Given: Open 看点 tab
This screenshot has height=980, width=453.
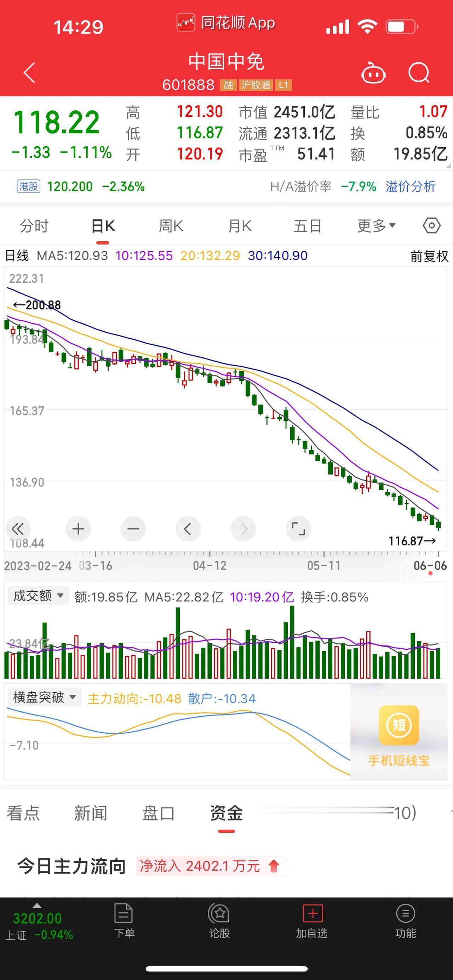Looking at the screenshot, I should (23, 813).
